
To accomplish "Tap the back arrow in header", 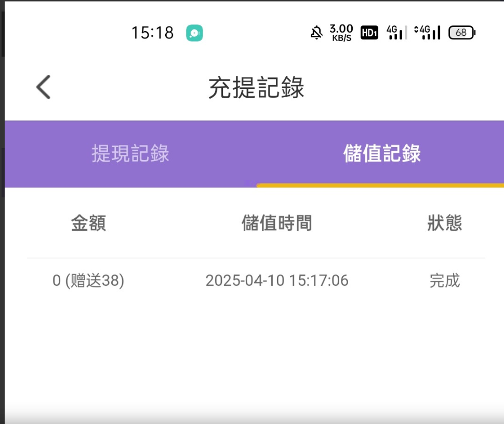I will click(44, 87).
